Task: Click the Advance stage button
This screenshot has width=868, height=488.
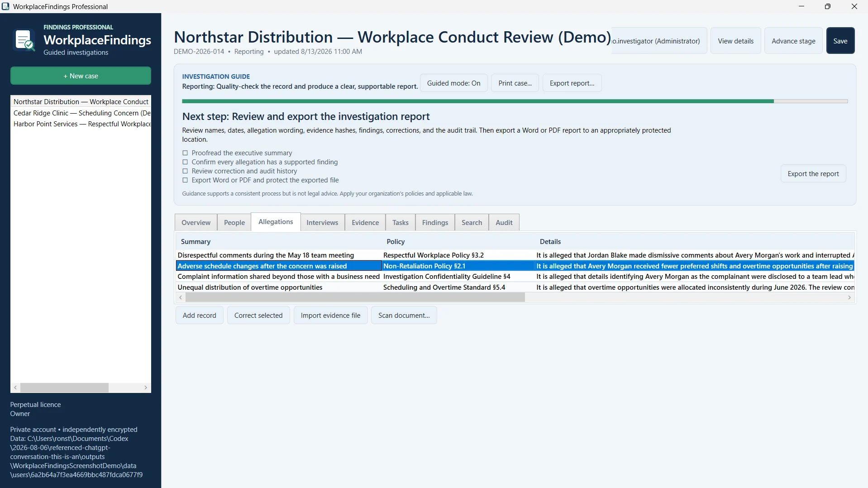Action: click(793, 41)
